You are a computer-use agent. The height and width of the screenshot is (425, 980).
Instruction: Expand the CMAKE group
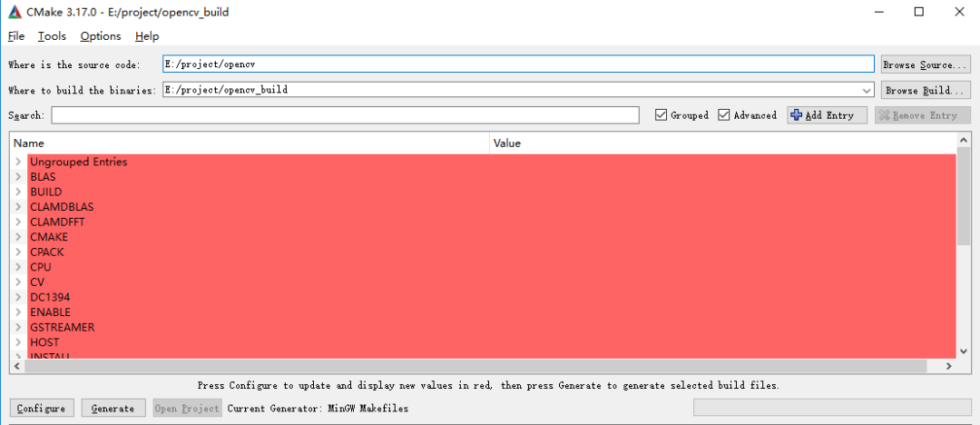pos(19,237)
